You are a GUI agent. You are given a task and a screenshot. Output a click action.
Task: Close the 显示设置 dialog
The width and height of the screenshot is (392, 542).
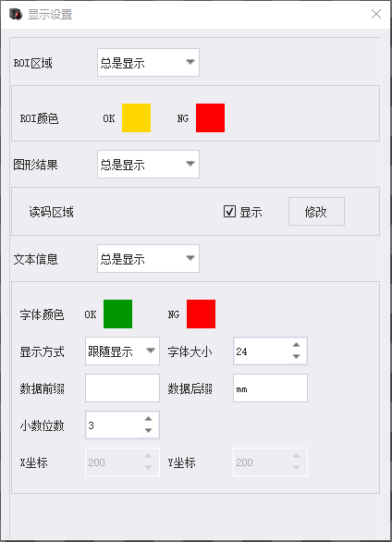(376, 14)
